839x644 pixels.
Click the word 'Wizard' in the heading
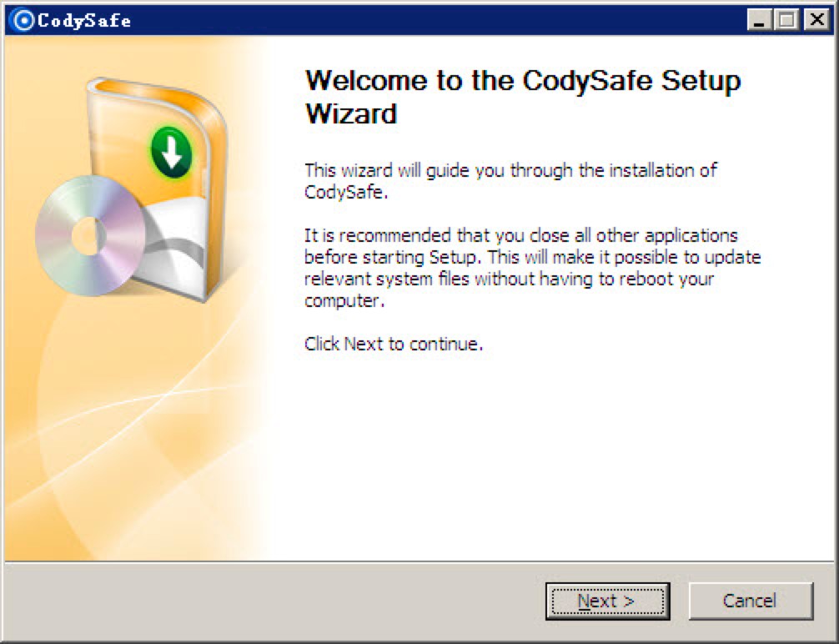click(x=351, y=113)
